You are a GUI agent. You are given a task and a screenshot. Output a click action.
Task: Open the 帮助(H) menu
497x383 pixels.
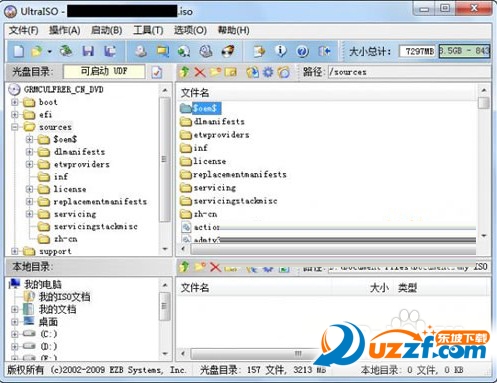[x=233, y=30]
